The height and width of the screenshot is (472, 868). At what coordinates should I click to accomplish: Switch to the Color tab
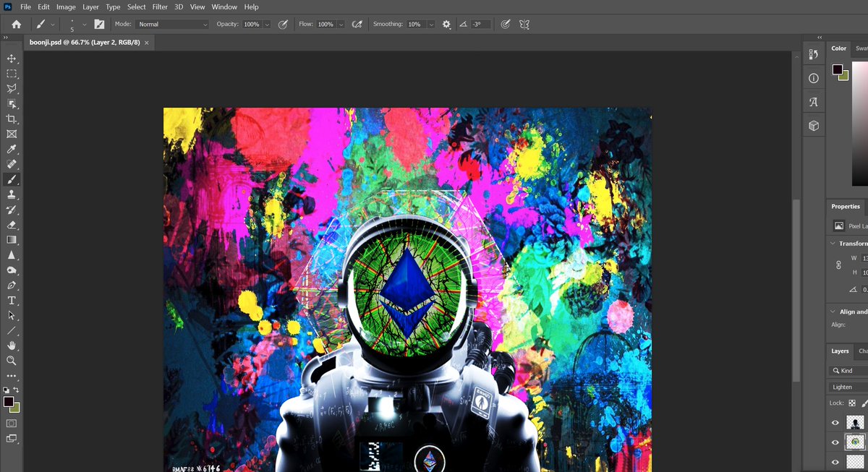838,48
